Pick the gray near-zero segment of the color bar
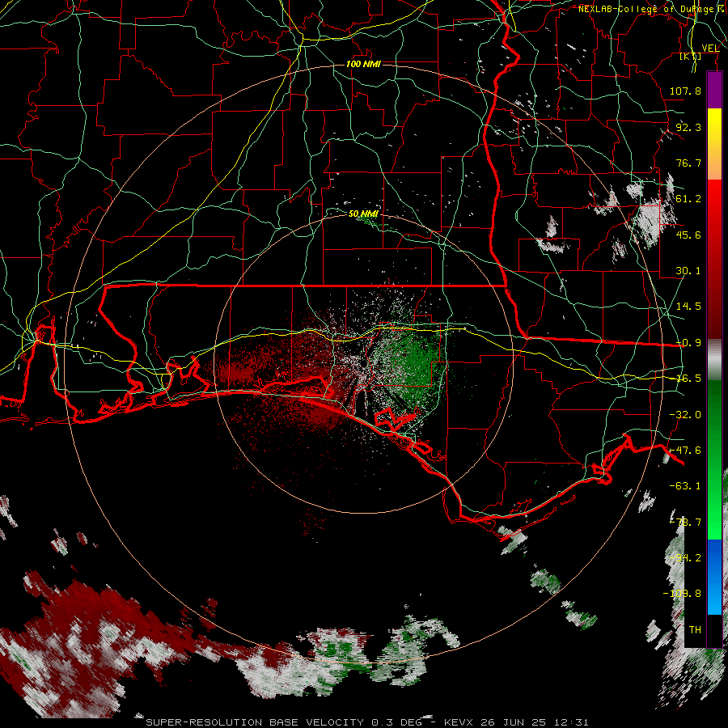This screenshot has width=728, height=728. [714, 360]
